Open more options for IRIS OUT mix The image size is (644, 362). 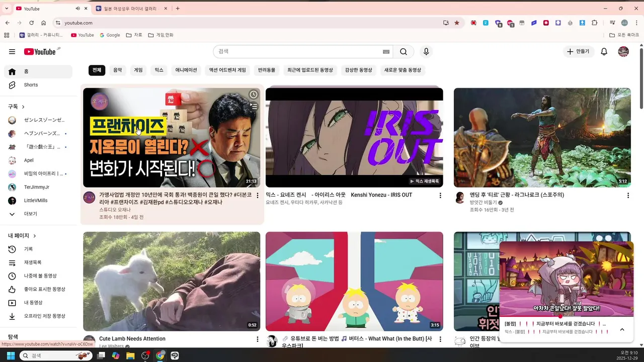pyautogui.click(x=440, y=196)
